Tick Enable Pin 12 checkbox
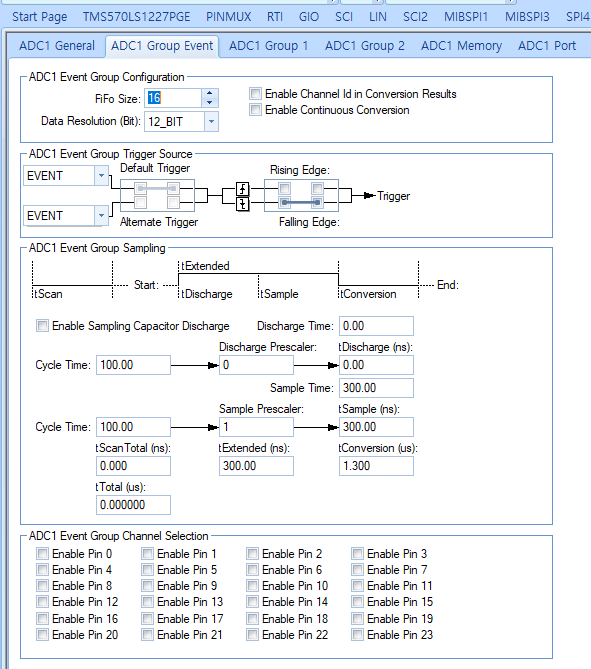591x669 pixels. (x=42, y=602)
